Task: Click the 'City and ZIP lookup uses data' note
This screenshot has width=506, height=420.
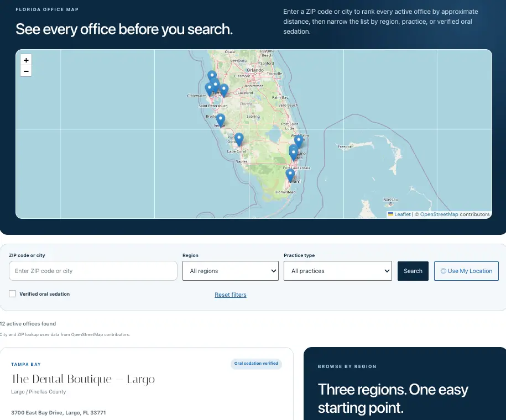Action: 65,334
